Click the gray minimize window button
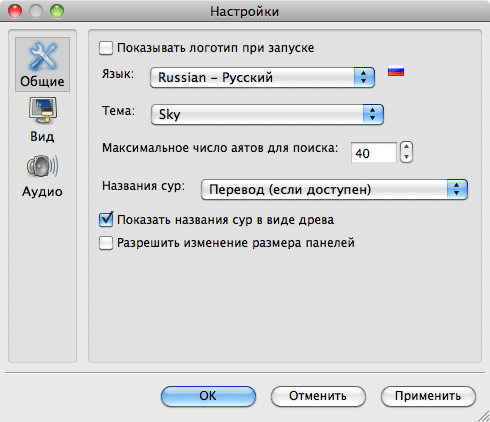This screenshot has width=490, height=422. (36, 11)
